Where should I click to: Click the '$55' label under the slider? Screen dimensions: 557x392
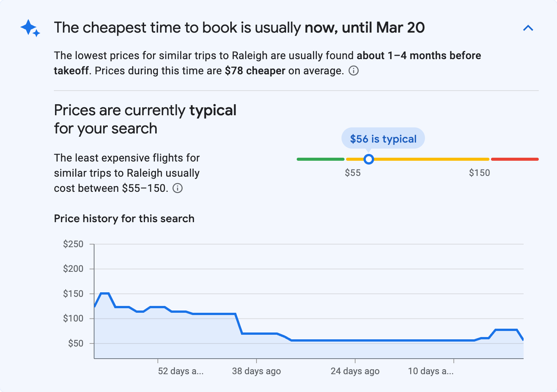point(353,173)
